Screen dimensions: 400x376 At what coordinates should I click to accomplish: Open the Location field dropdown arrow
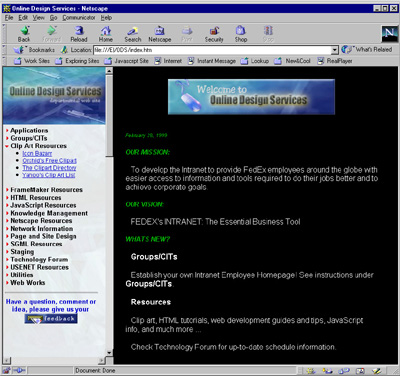335,50
